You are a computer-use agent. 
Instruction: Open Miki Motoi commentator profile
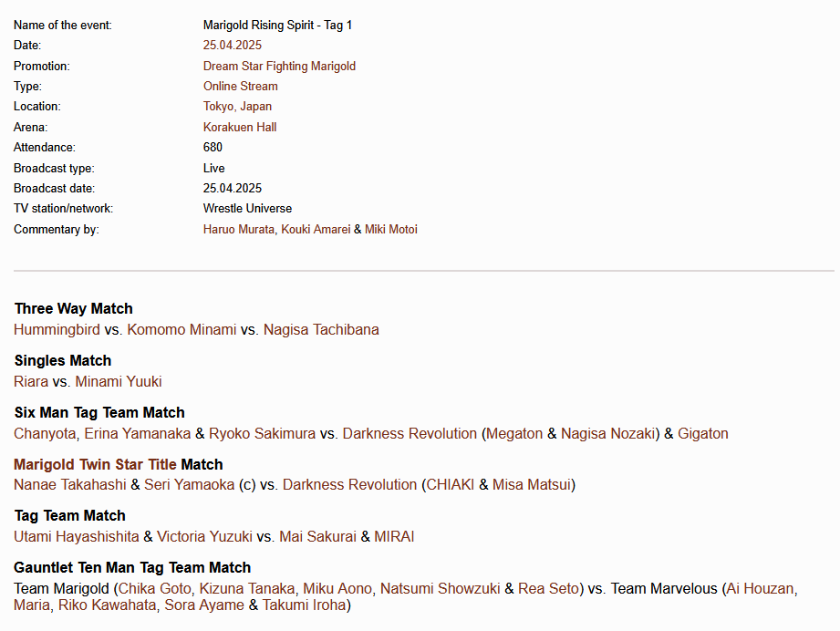[x=391, y=230]
